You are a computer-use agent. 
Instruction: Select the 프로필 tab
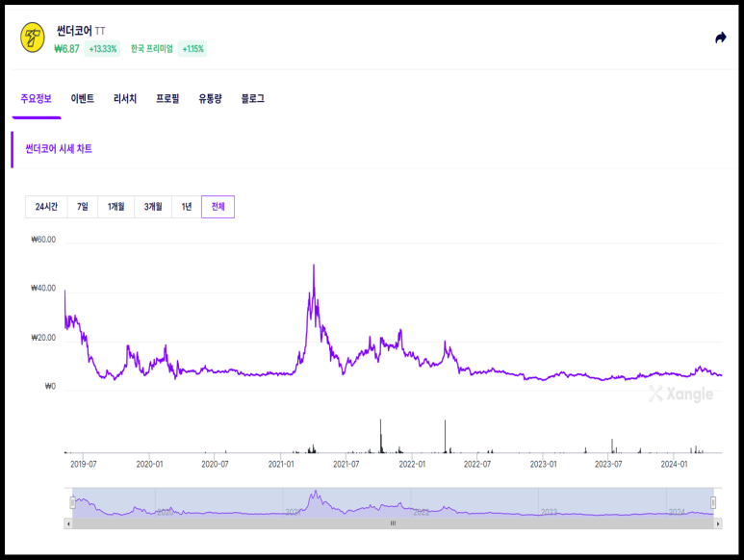(x=167, y=99)
